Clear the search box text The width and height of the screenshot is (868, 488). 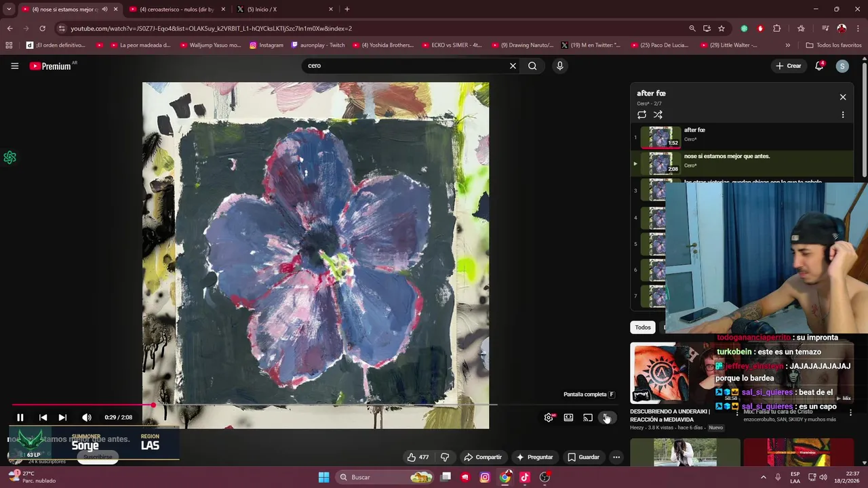[x=513, y=66]
